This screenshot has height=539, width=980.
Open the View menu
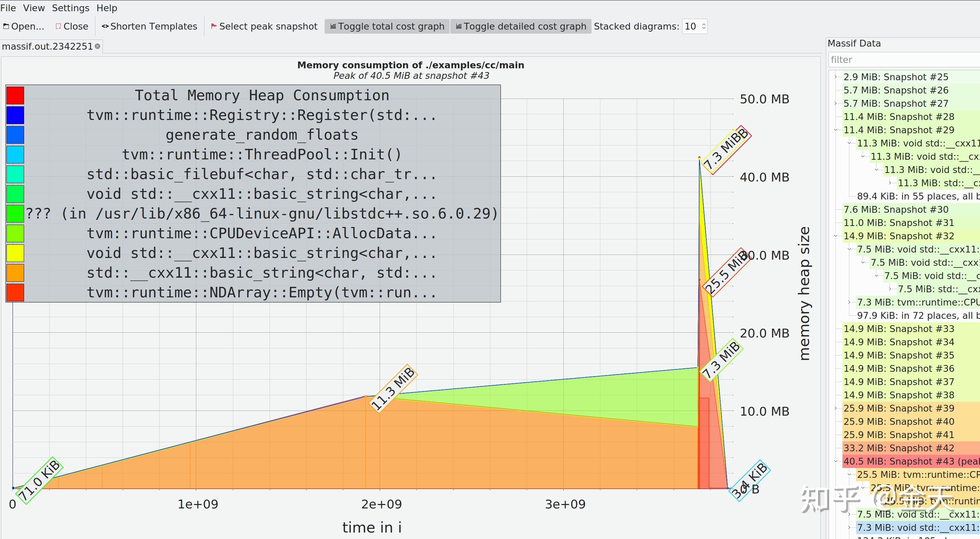click(34, 8)
